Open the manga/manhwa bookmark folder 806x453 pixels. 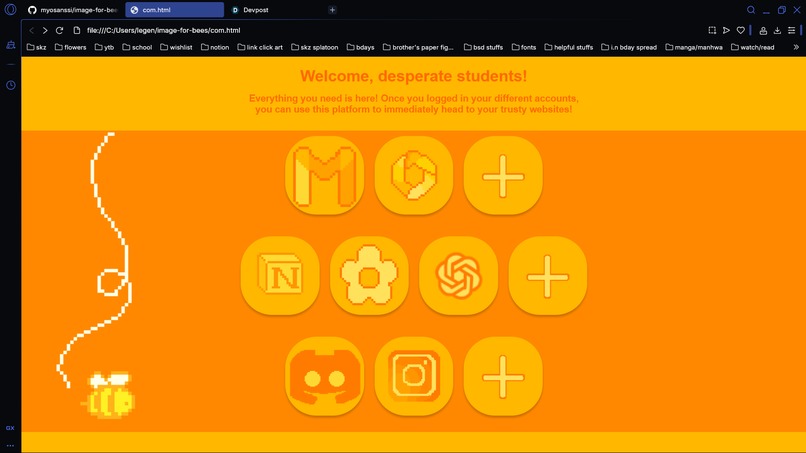[x=694, y=47]
